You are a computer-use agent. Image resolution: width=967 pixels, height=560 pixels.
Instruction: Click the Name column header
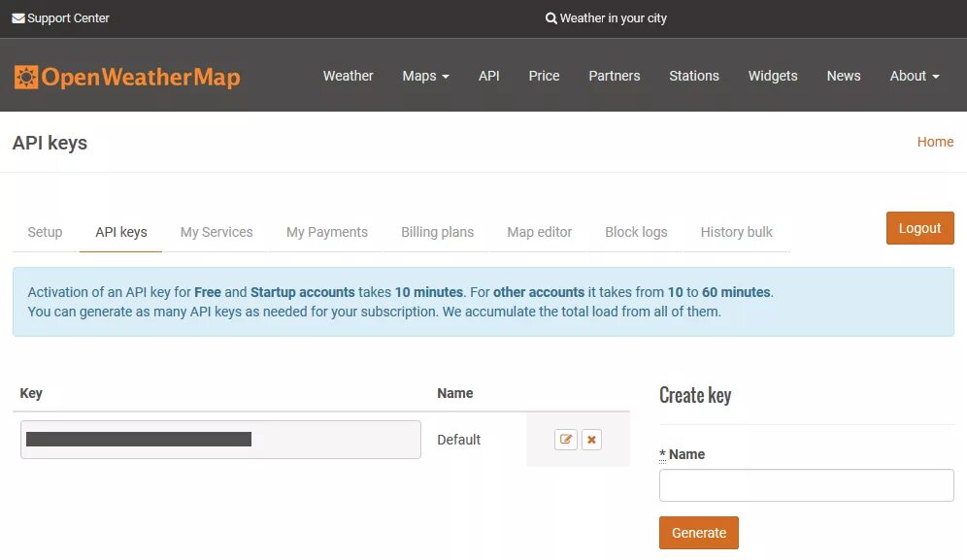click(455, 393)
